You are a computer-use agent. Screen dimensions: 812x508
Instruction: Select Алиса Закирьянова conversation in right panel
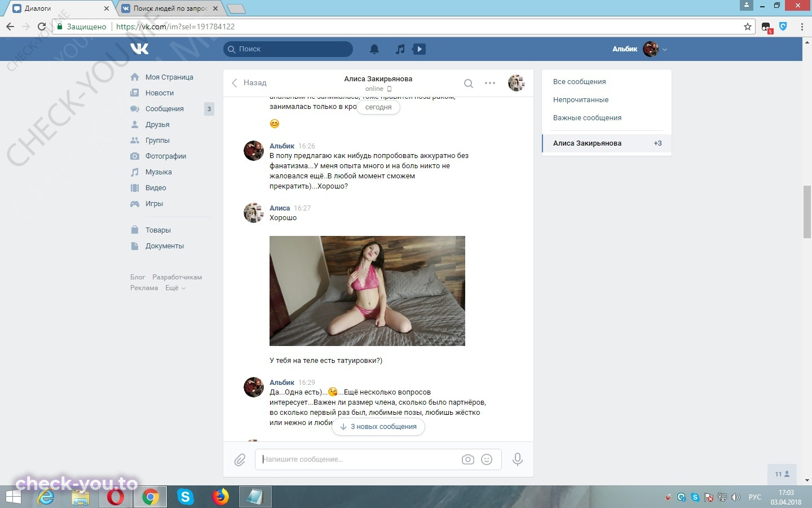(606, 143)
